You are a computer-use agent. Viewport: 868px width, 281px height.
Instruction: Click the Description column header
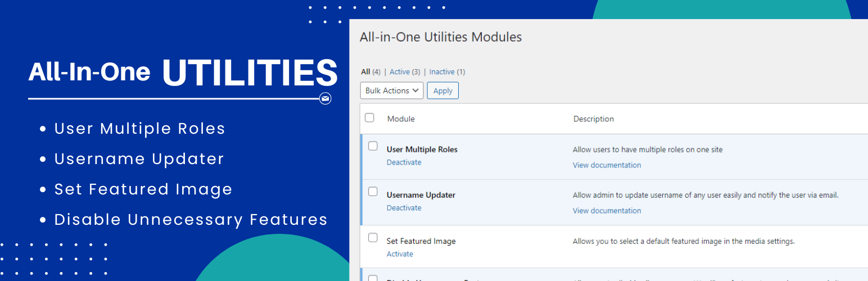tap(593, 119)
